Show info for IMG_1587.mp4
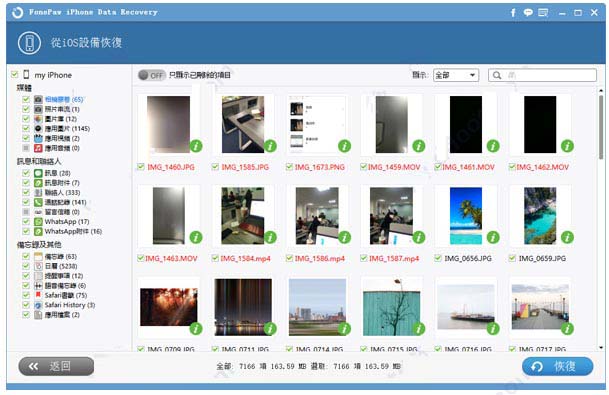Screen dimensions: 609x395 pos(419,237)
